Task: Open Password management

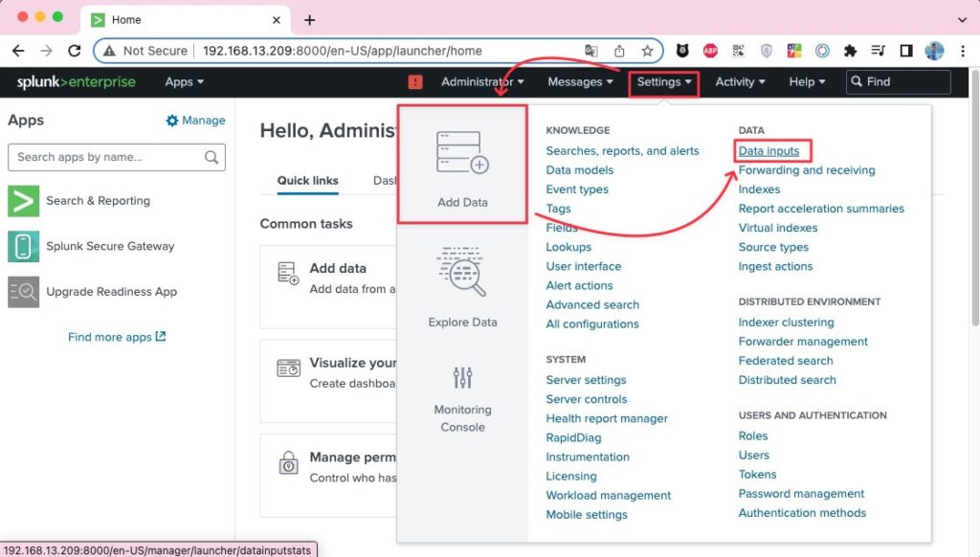Action: tap(801, 493)
